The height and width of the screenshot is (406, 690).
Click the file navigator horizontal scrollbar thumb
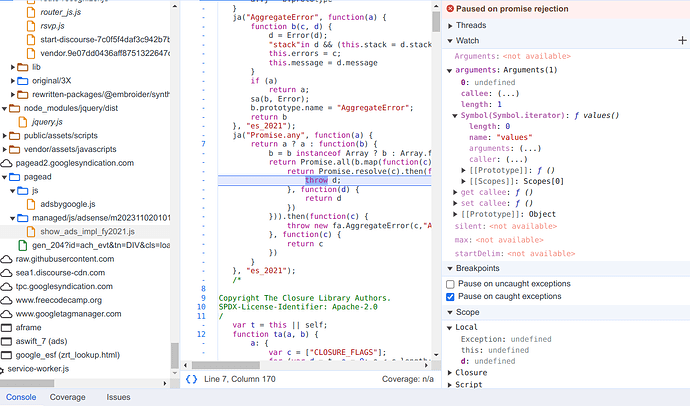click(27, 384)
